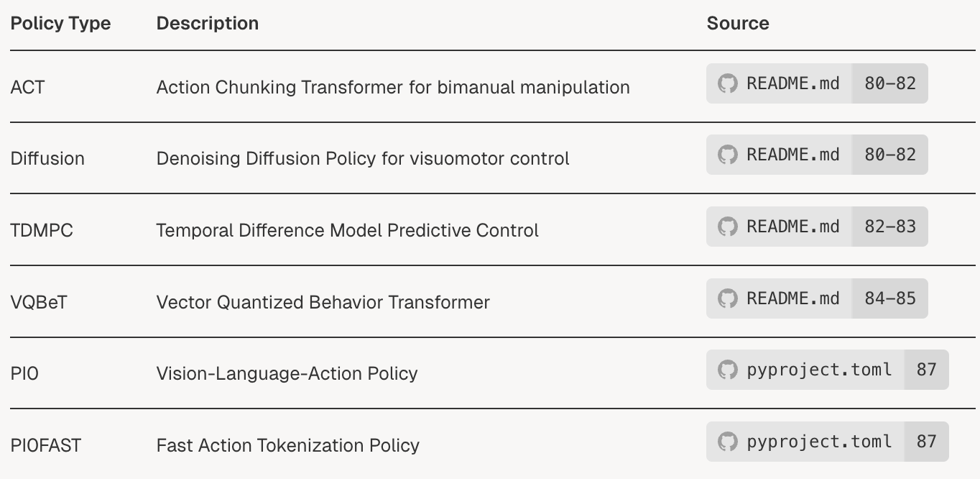This screenshot has height=479, width=980.
Task: Click line range 84–85 badge
Action: tap(890, 298)
